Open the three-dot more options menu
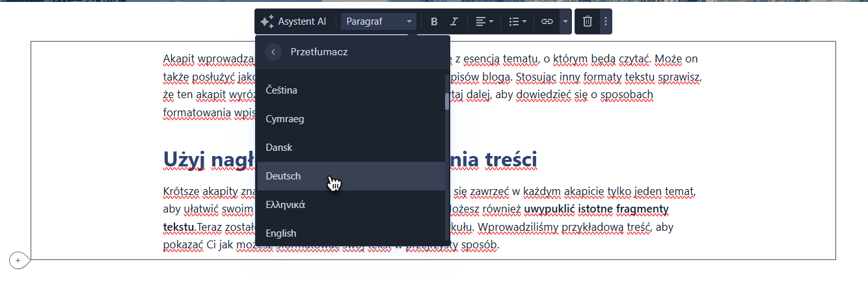The width and height of the screenshot is (868, 288). (x=606, y=21)
